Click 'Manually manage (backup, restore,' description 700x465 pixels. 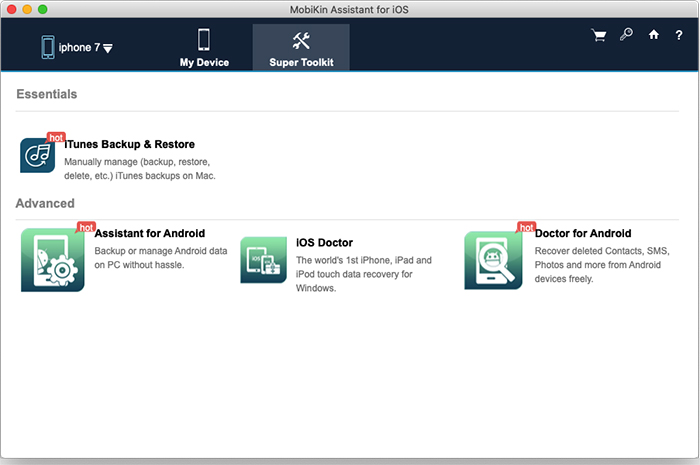pyautogui.click(x=137, y=162)
